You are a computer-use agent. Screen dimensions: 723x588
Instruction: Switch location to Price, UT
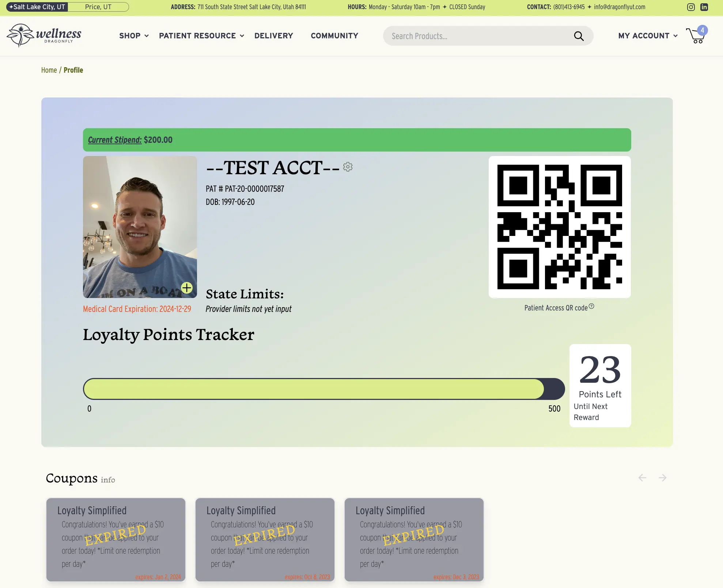click(x=98, y=7)
